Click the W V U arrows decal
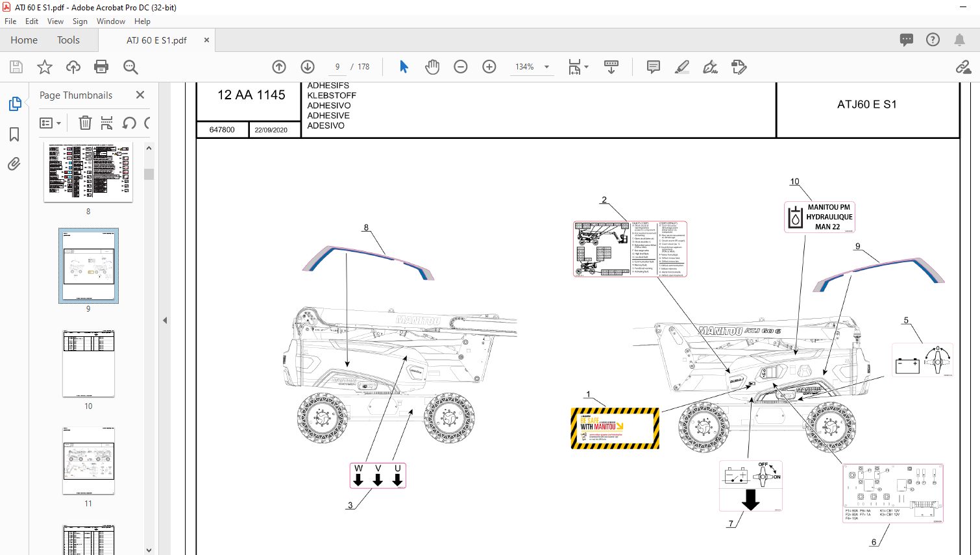980x555 pixels. (x=378, y=475)
